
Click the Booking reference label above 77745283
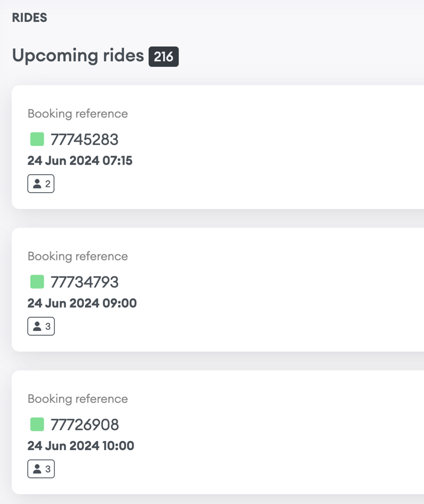(77, 114)
